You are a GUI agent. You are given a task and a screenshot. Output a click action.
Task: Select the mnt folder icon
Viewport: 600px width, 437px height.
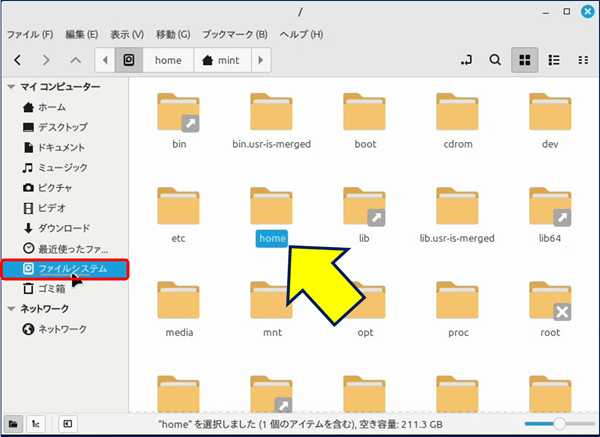point(271,300)
